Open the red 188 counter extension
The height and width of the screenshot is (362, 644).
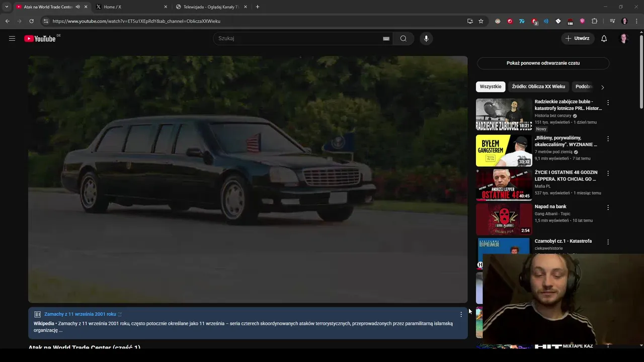pos(570,22)
